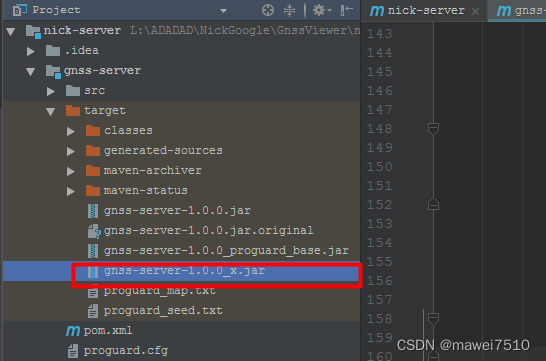Select the proguard_seed.txt text file

tap(155, 311)
